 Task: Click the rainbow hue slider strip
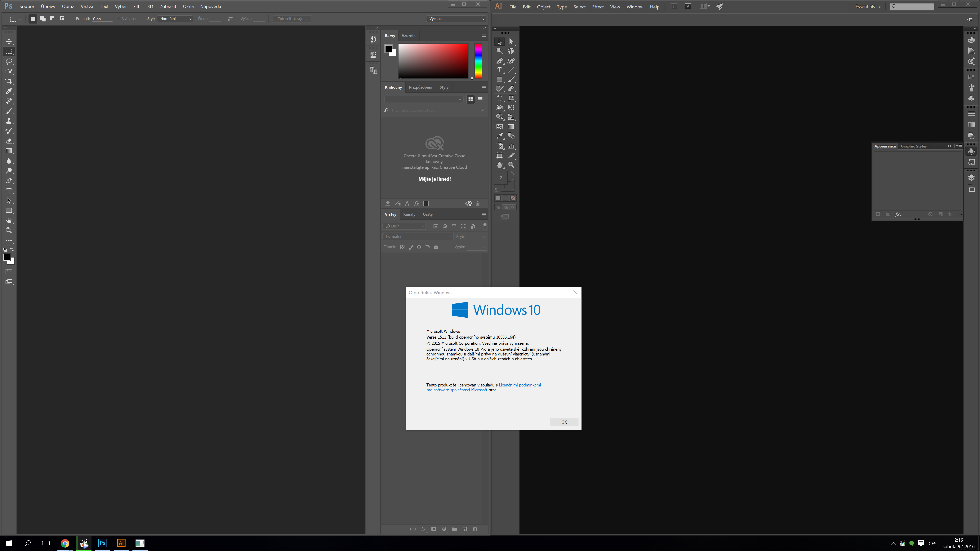pyautogui.click(x=478, y=61)
